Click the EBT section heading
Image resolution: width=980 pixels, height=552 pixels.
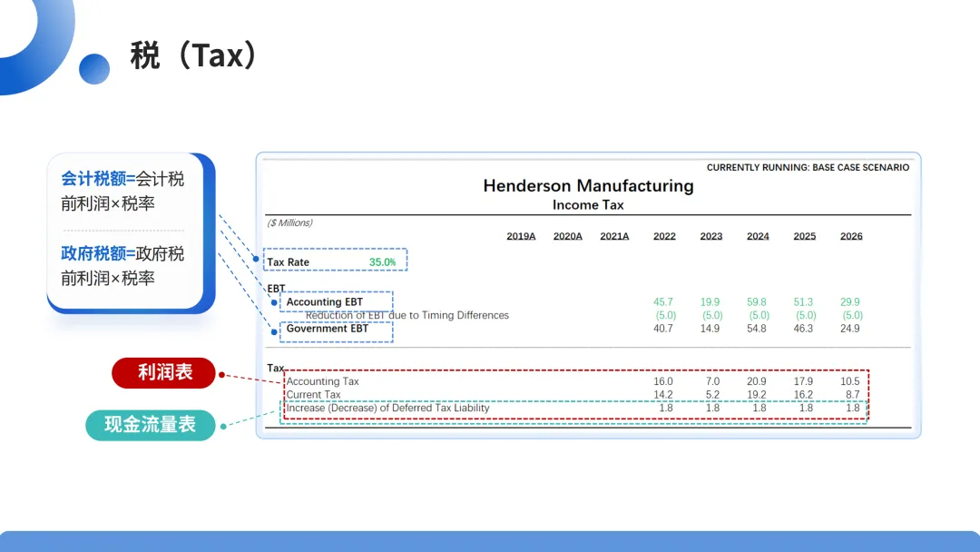pos(276,288)
